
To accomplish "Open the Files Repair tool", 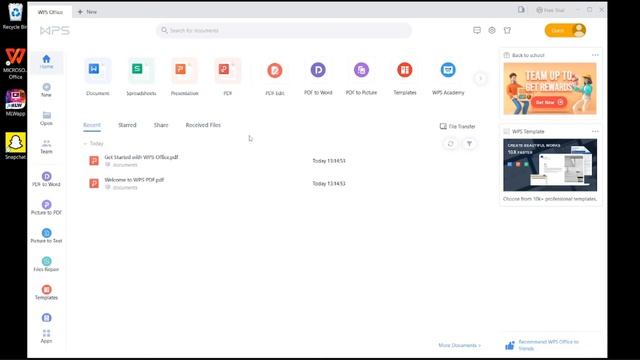I will point(47,264).
